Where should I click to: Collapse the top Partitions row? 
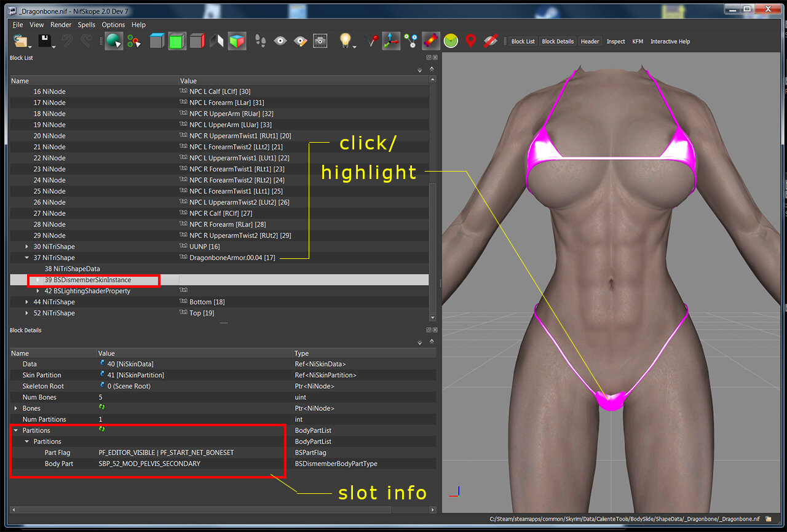[15, 431]
